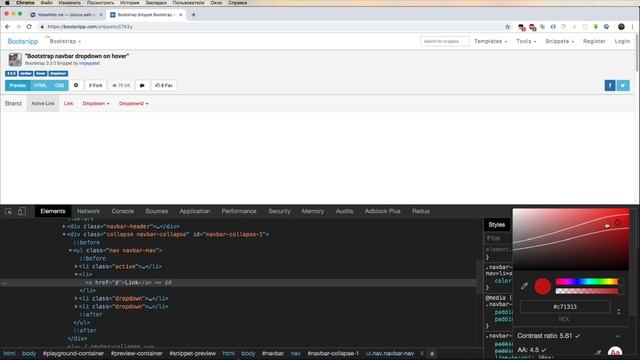Click the Login link
The height and width of the screenshot is (360, 640).
point(622,41)
